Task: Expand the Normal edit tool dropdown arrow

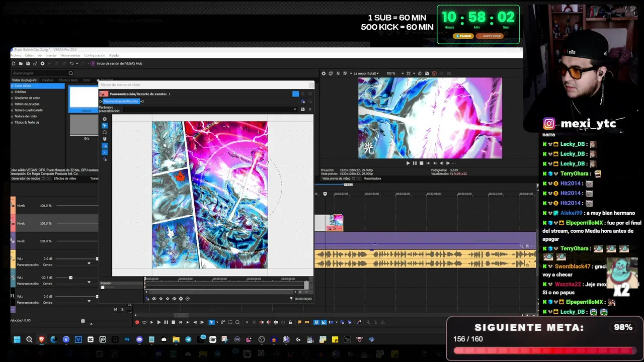Action: click(217, 322)
